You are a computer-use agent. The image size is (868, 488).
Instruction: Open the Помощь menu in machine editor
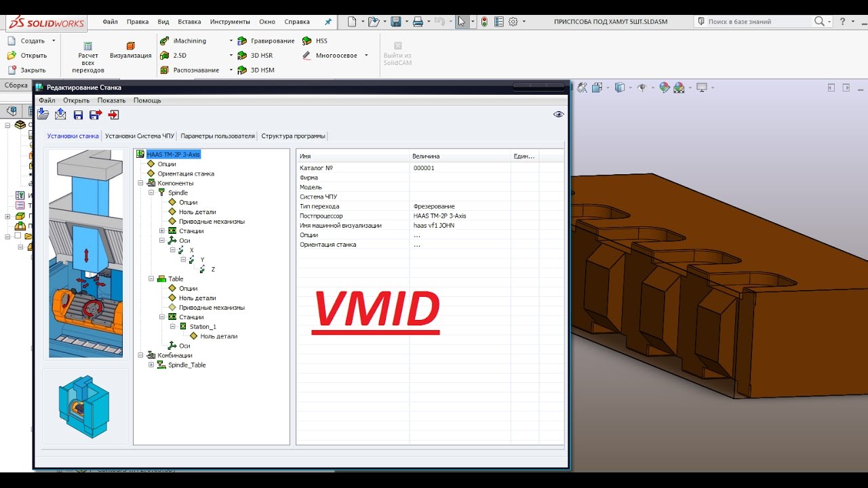pyautogui.click(x=147, y=100)
